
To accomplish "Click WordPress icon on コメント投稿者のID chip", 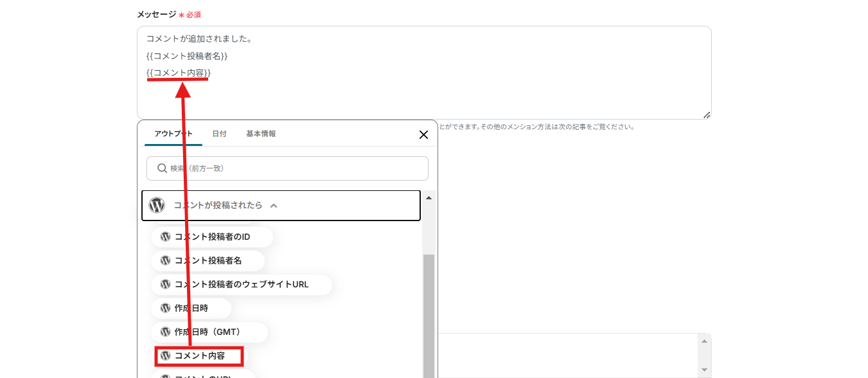I will pos(166,237).
